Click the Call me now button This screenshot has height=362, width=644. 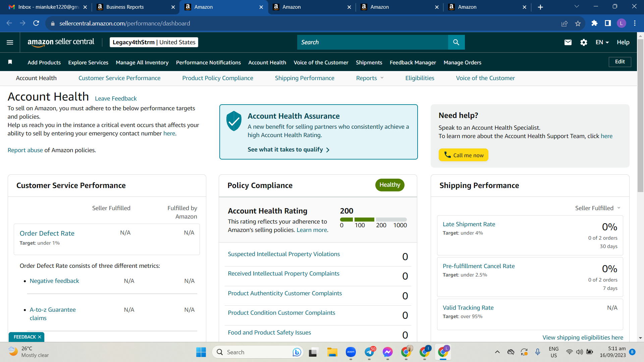coord(463,155)
